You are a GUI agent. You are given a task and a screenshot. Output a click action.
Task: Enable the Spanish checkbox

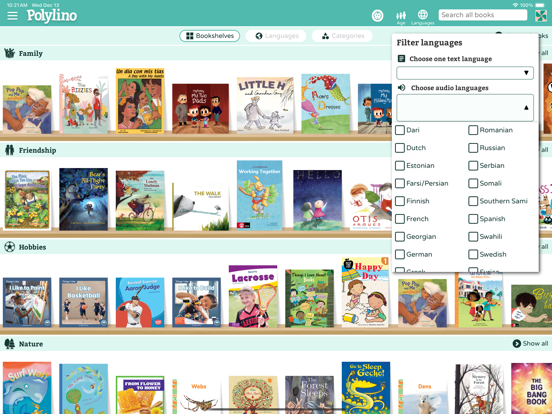coord(473,219)
